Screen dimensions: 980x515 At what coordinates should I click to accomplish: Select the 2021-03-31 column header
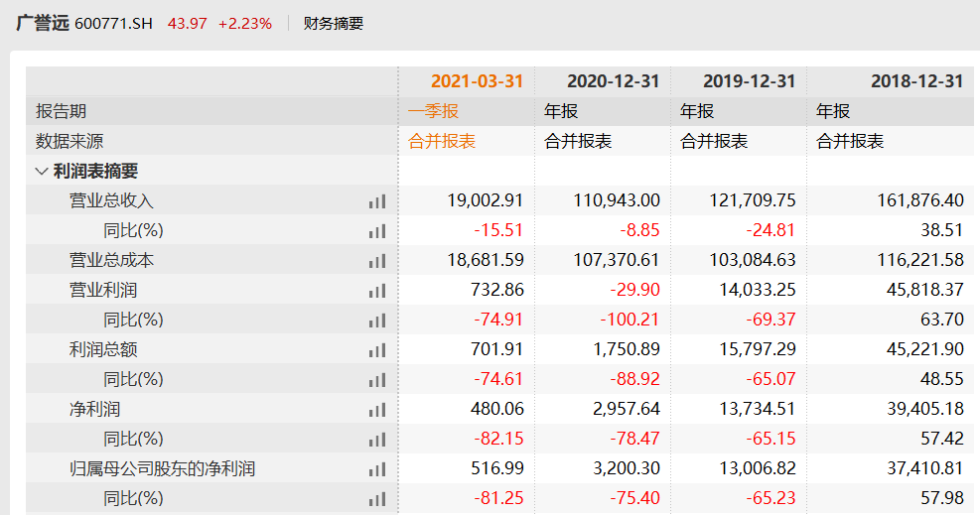point(477,81)
